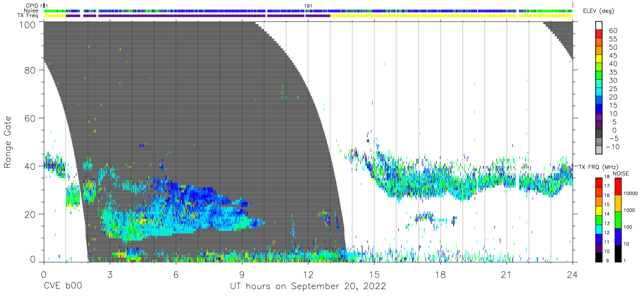Click 'UT hours on September 20, 2022' label
The height and width of the screenshot is (297, 644).
tap(308, 287)
